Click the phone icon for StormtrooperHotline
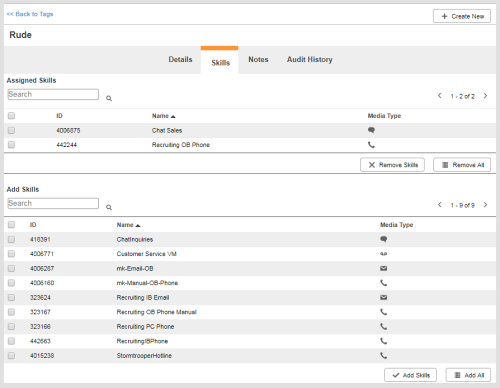This screenshot has height=388, width=500. point(384,356)
